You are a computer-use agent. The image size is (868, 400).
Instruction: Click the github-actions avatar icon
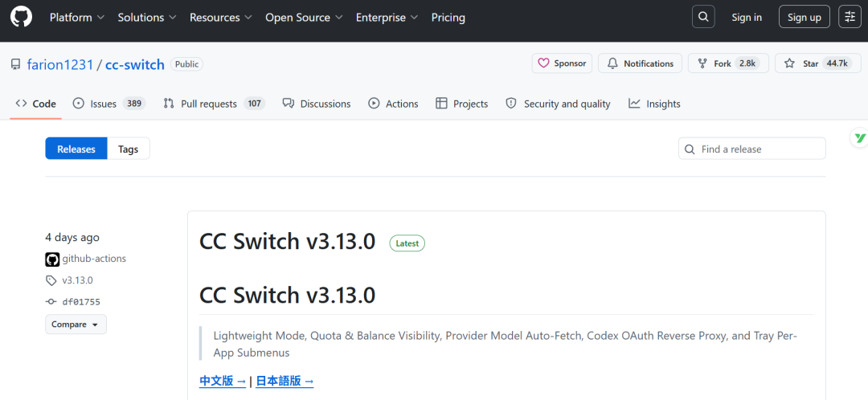coord(52,259)
